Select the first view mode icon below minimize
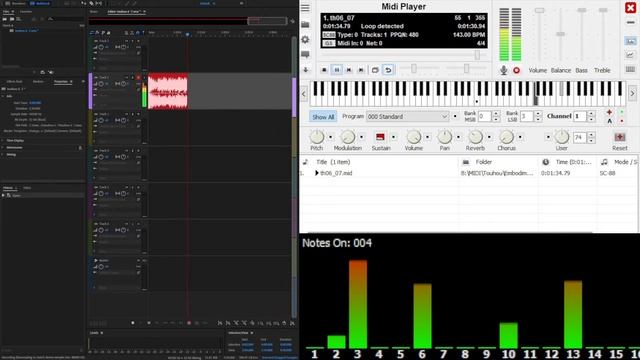The height and width of the screenshot is (360, 640). pos(631,41)
